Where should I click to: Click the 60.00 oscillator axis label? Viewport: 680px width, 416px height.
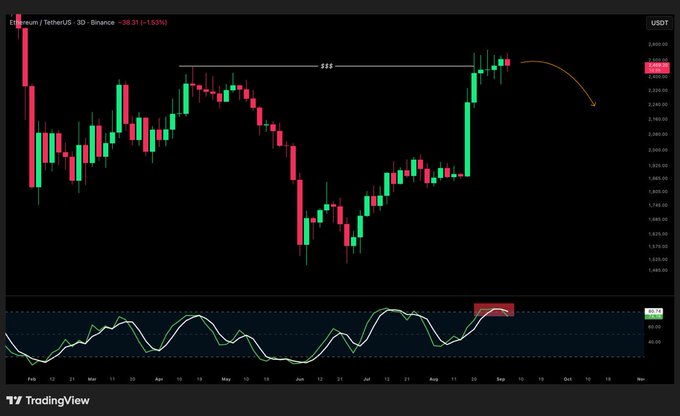pyautogui.click(x=654, y=327)
